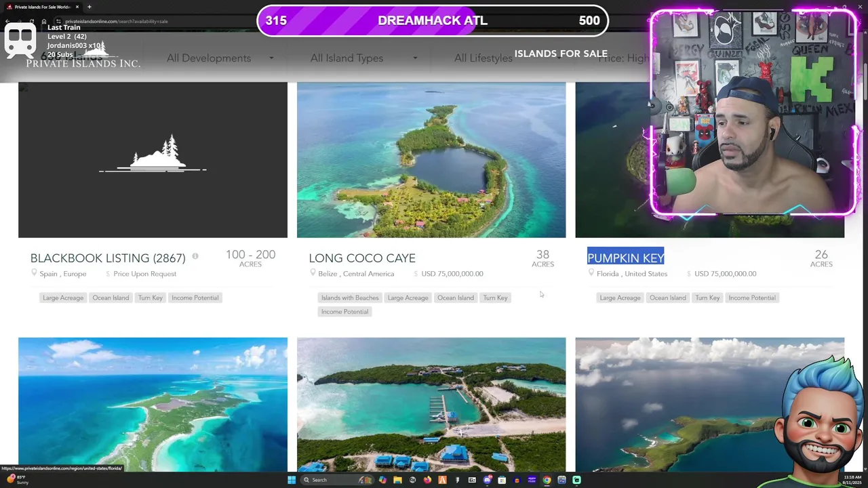Click the 100 - 200 ACRES value
Viewport: 868px width, 488px height.
coord(250,258)
